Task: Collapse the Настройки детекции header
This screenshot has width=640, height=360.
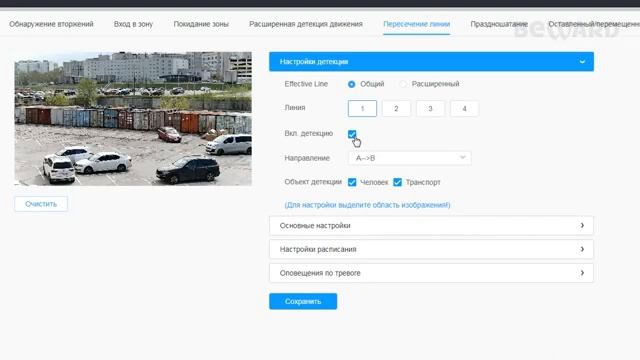Action: tap(431, 62)
